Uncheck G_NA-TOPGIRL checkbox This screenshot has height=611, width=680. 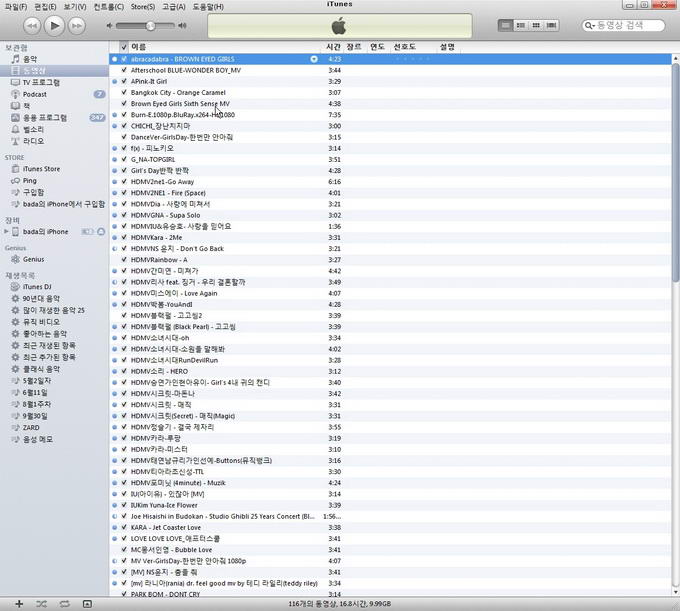124,159
